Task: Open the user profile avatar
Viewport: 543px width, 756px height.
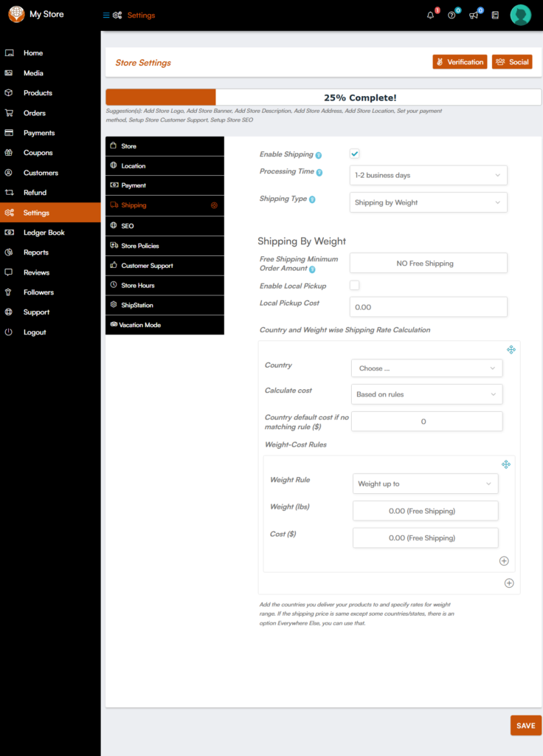Action: click(521, 16)
